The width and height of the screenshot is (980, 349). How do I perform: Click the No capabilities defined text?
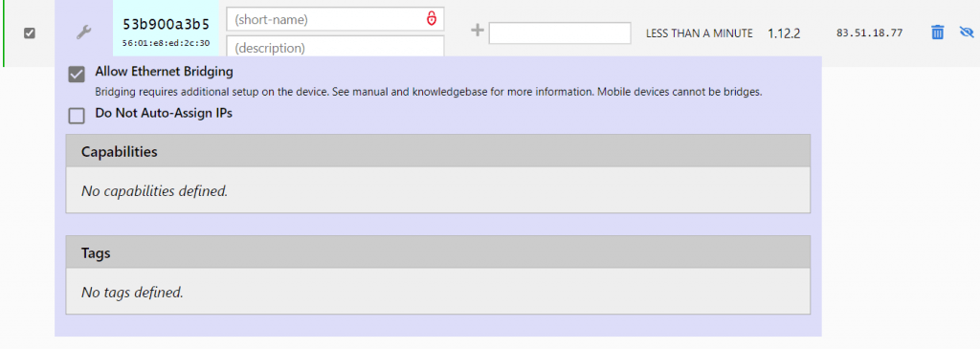(154, 191)
